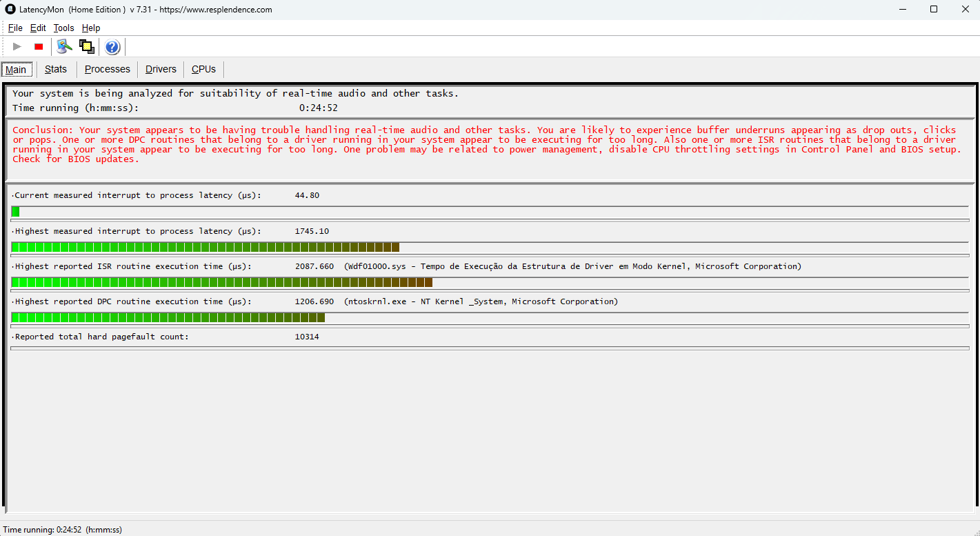Click 'Reported total hard pagefault count' label

click(x=100, y=337)
